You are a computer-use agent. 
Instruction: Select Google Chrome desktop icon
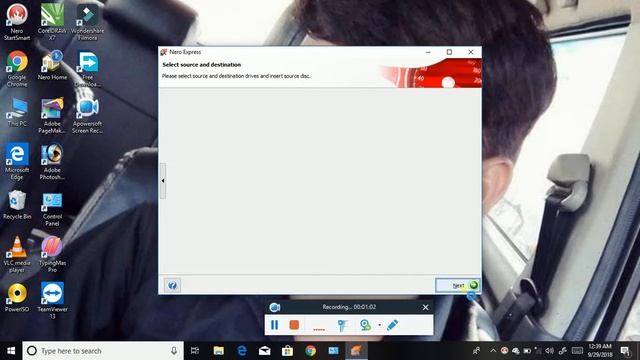click(17, 69)
